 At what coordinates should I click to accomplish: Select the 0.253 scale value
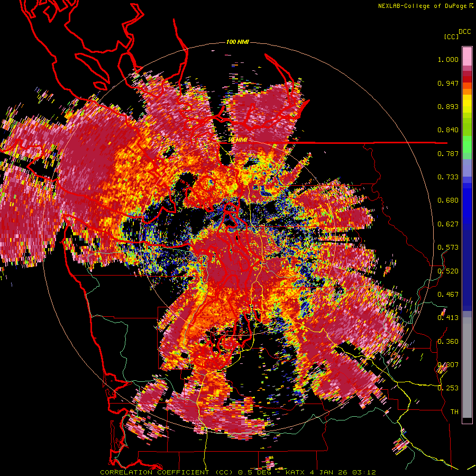448,388
